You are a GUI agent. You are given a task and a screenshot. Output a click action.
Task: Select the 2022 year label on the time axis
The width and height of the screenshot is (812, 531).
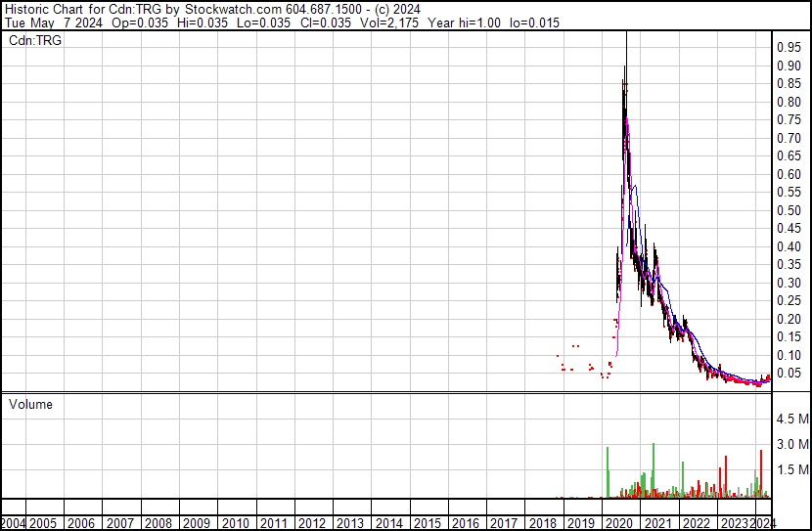pyautogui.click(x=696, y=523)
